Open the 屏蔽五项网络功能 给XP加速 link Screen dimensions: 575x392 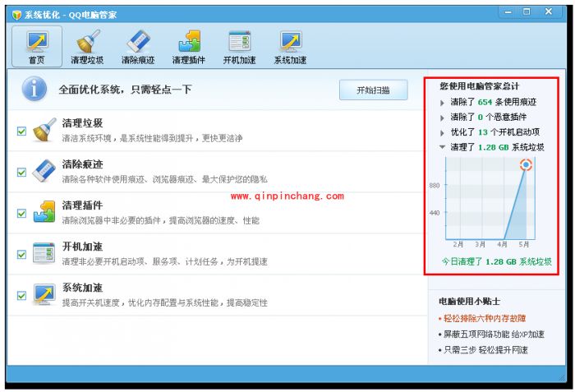494,334
